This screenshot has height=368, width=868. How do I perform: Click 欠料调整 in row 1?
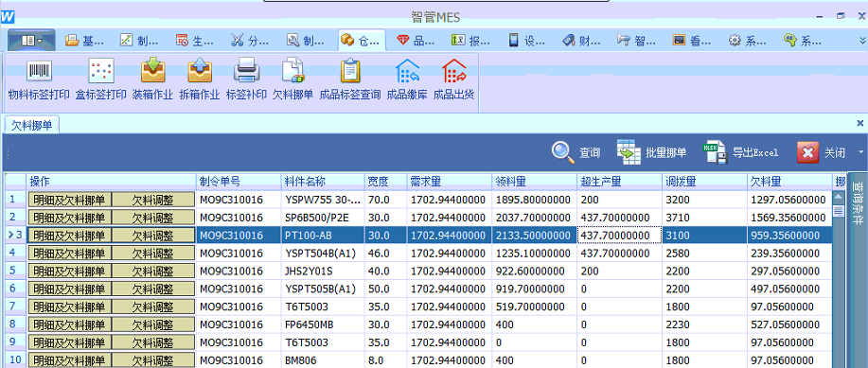[153, 200]
